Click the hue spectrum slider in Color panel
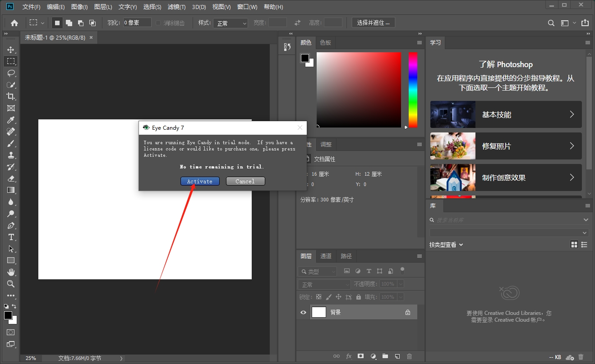The image size is (595, 364). pyautogui.click(x=413, y=90)
